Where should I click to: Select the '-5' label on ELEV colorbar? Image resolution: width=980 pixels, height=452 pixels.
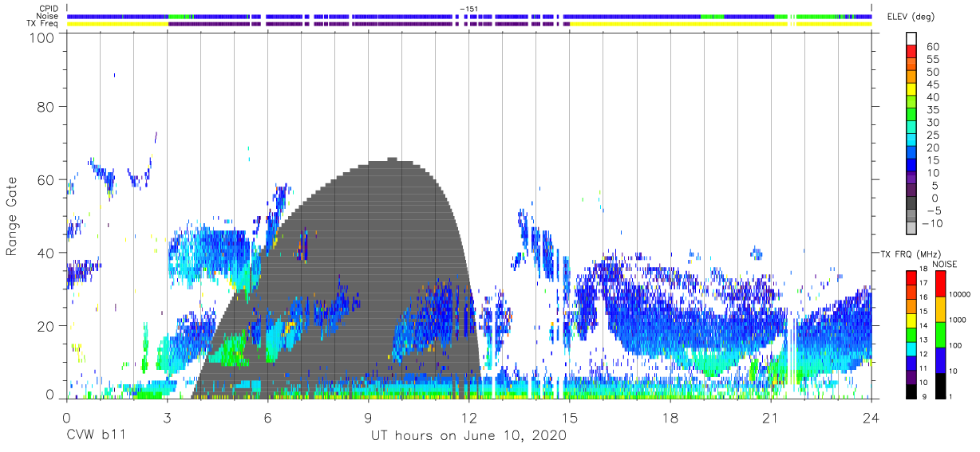pyautogui.click(x=933, y=210)
